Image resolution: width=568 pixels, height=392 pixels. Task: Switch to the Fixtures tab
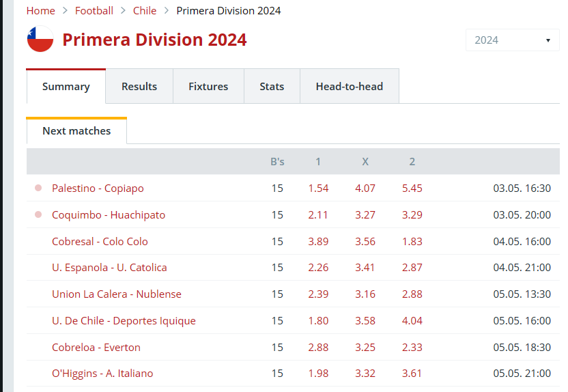[x=208, y=86]
